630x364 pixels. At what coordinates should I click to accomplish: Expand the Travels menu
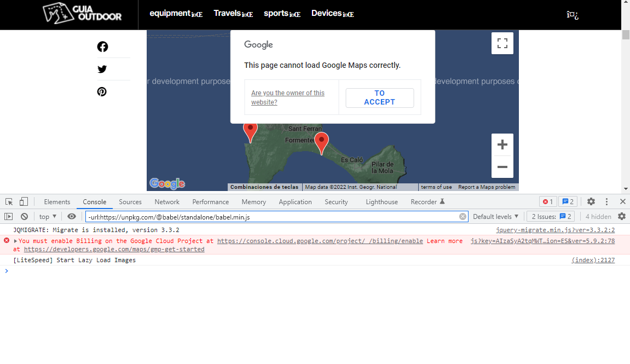233,14
